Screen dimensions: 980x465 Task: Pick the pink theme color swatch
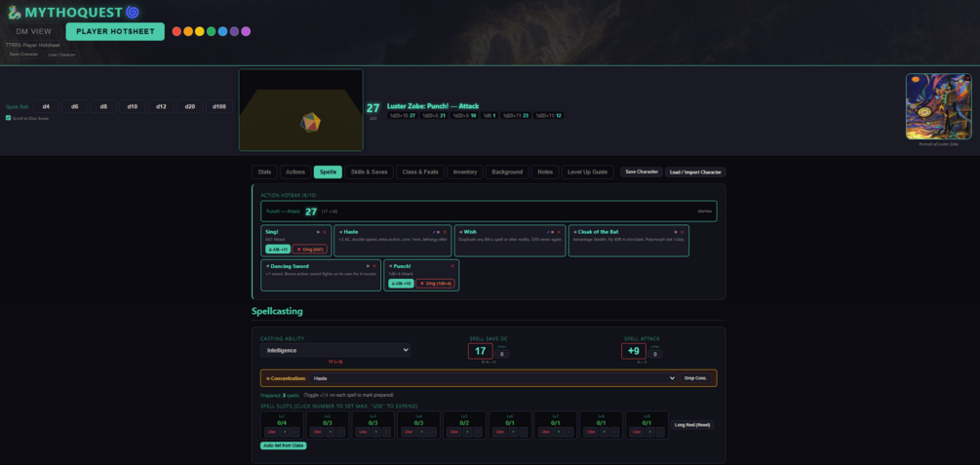pyautogui.click(x=246, y=31)
